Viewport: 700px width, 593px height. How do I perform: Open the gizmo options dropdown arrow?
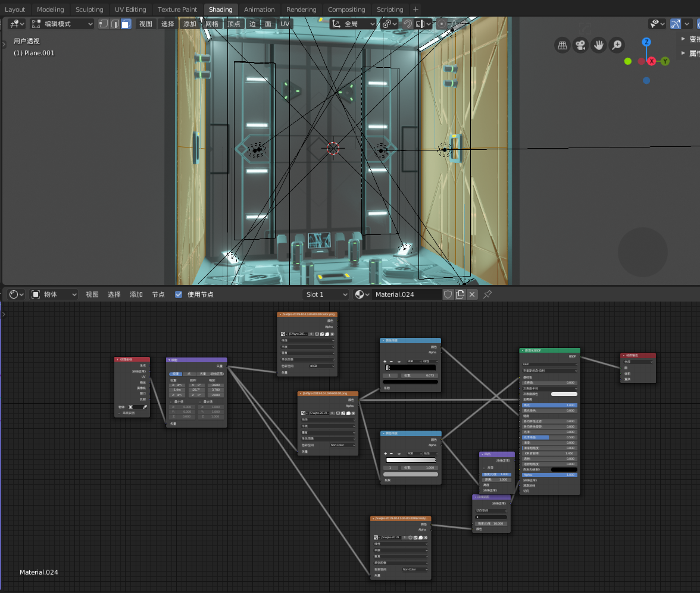687,24
